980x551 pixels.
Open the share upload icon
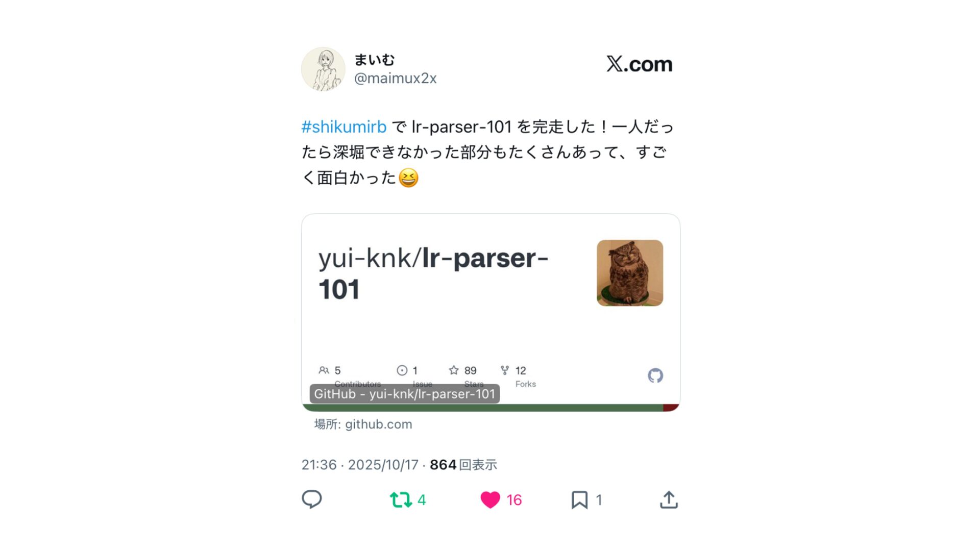[x=669, y=500]
